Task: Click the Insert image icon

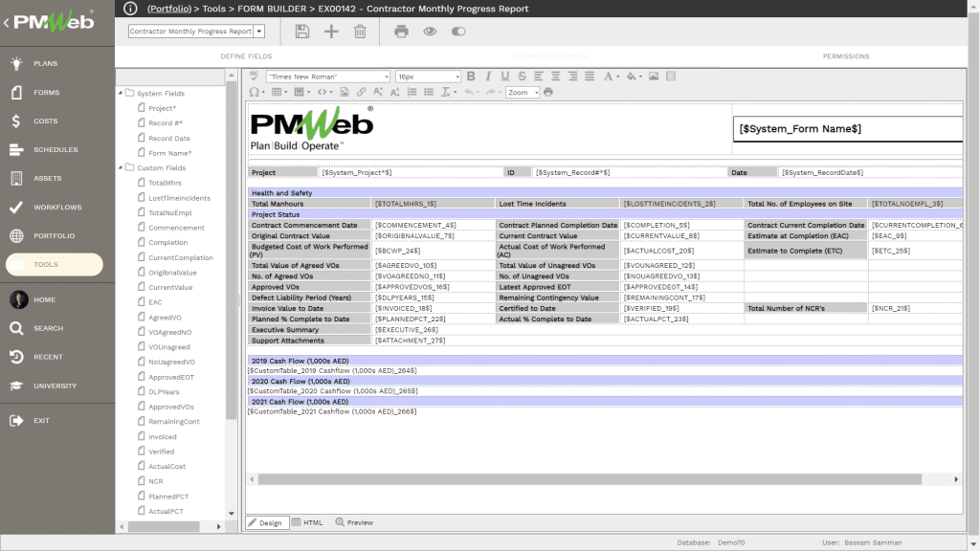Action: point(654,77)
